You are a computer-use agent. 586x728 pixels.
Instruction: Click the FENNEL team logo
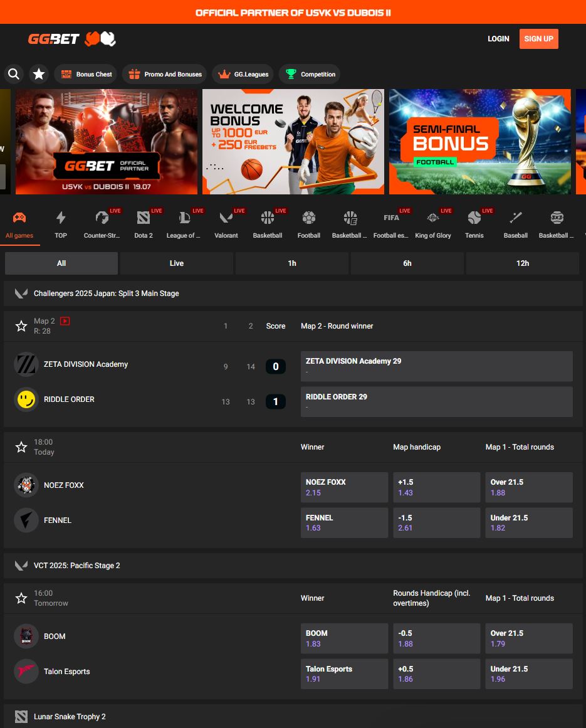(26, 520)
